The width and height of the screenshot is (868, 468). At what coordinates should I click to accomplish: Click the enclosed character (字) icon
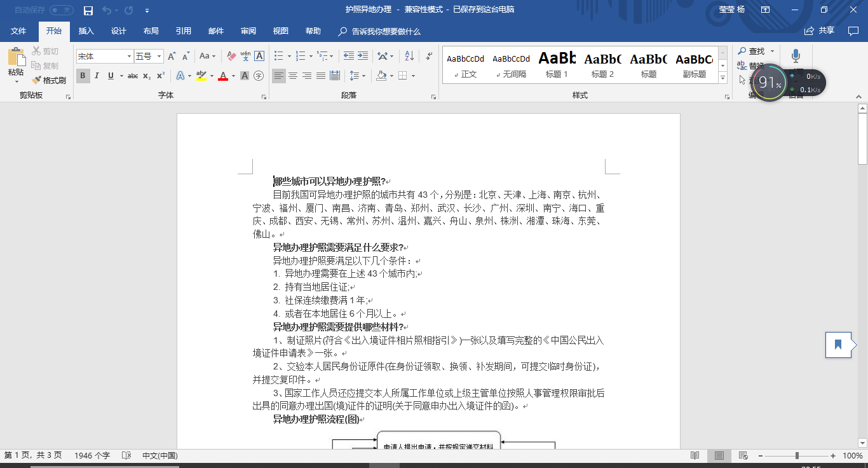pos(259,76)
